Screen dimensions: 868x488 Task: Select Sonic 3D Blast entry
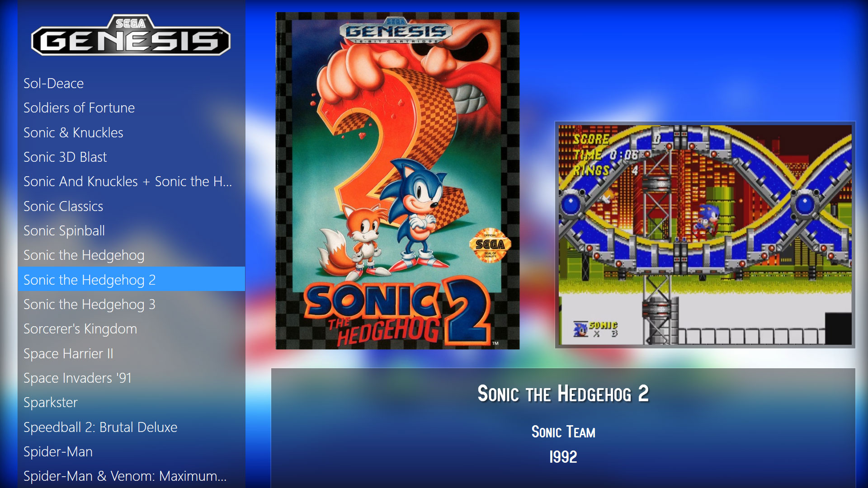pos(131,157)
